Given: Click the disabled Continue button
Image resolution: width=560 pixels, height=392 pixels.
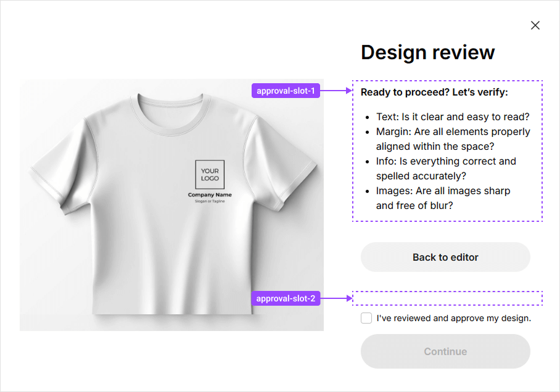Looking at the screenshot, I should click(x=445, y=351).
